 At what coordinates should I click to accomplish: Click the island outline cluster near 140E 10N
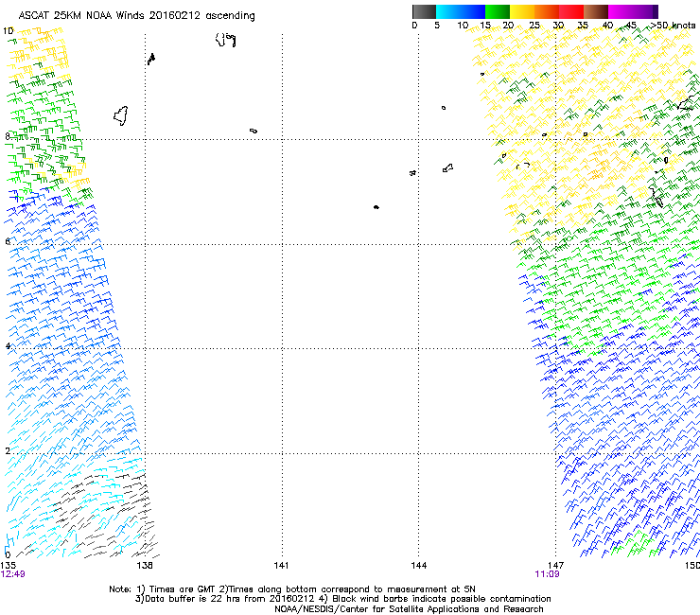pos(225,40)
